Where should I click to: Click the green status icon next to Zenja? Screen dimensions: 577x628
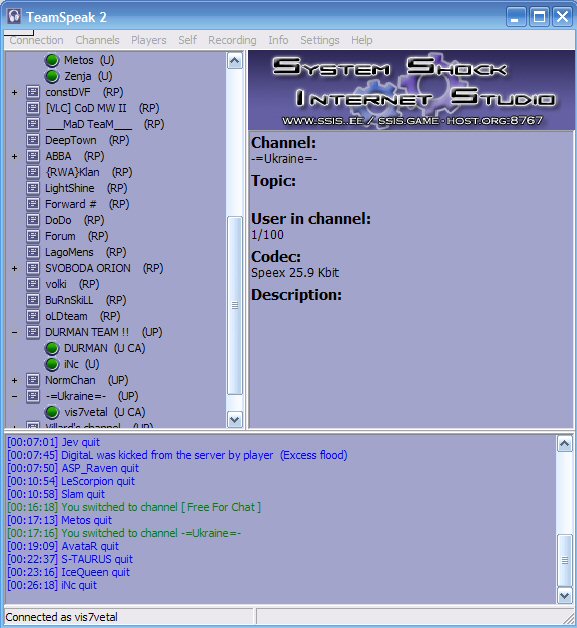pyautogui.click(x=52, y=76)
